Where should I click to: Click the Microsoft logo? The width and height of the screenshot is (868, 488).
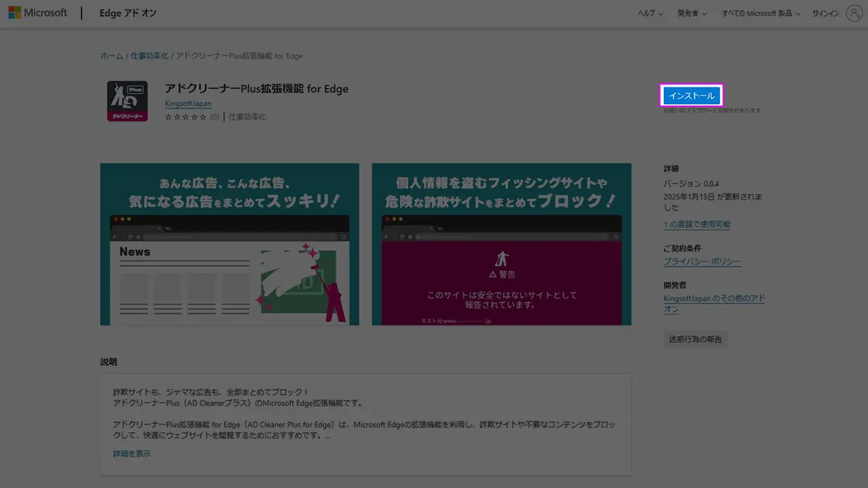pos(38,13)
